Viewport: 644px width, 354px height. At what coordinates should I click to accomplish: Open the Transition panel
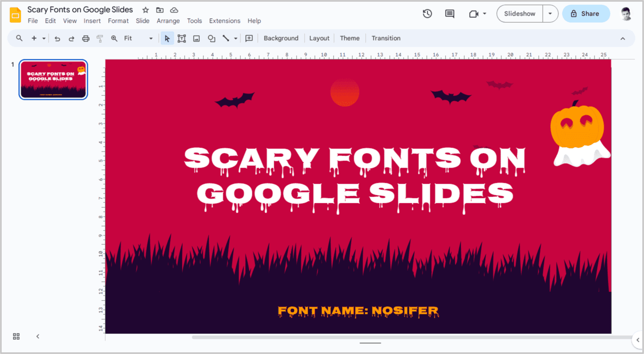pyautogui.click(x=386, y=38)
